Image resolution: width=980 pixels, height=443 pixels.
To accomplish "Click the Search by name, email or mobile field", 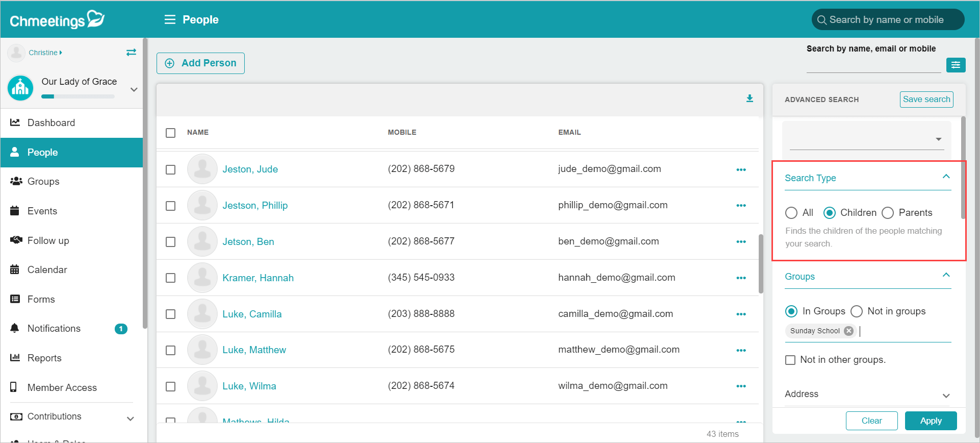I will coord(873,65).
